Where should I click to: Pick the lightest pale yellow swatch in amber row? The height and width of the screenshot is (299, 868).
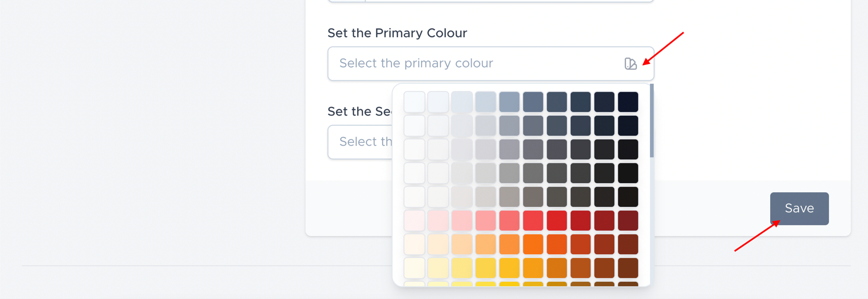tap(414, 268)
